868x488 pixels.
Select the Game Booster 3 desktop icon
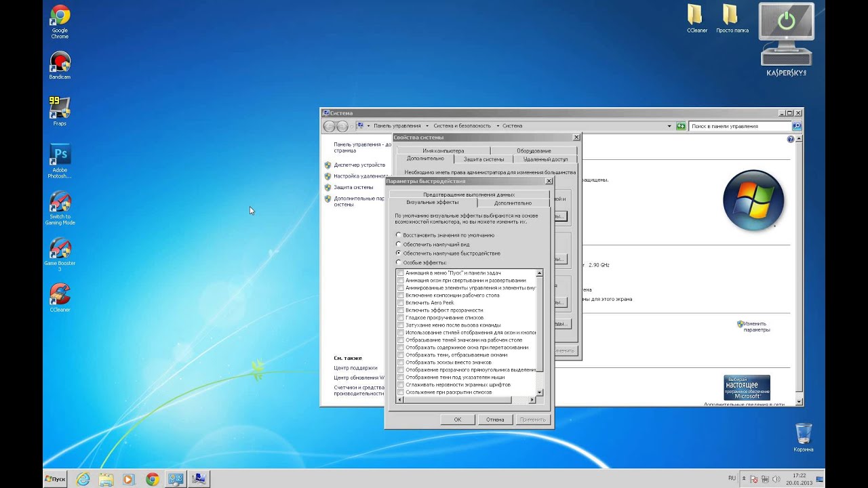tap(60, 255)
